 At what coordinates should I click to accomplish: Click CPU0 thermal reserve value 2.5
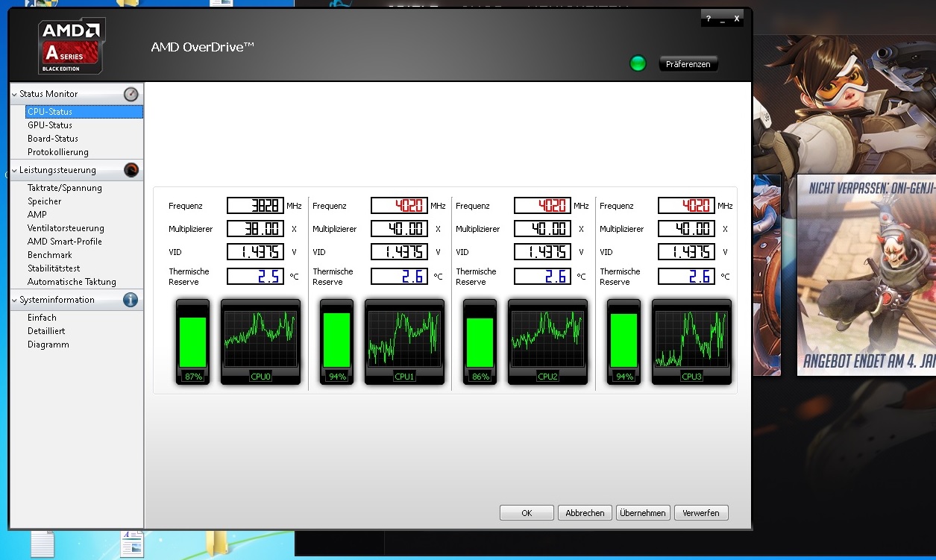click(255, 277)
